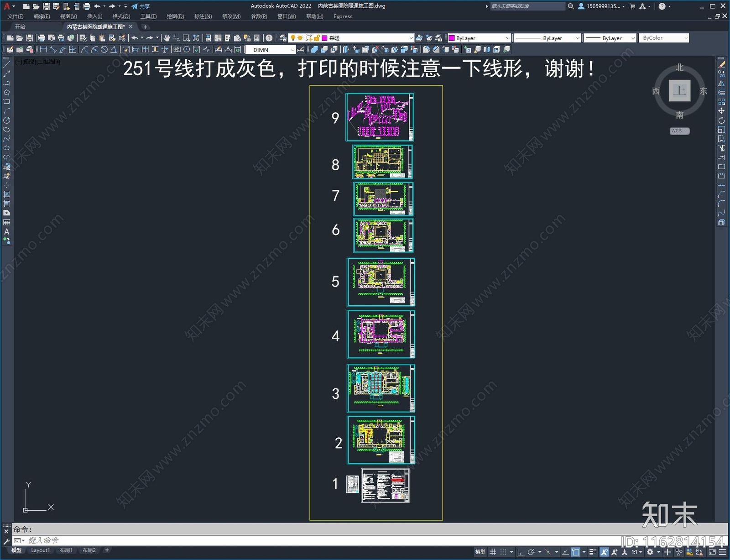Toggle object snap square in status bar
Image resolution: width=730 pixels, height=560 pixels.
[576, 552]
